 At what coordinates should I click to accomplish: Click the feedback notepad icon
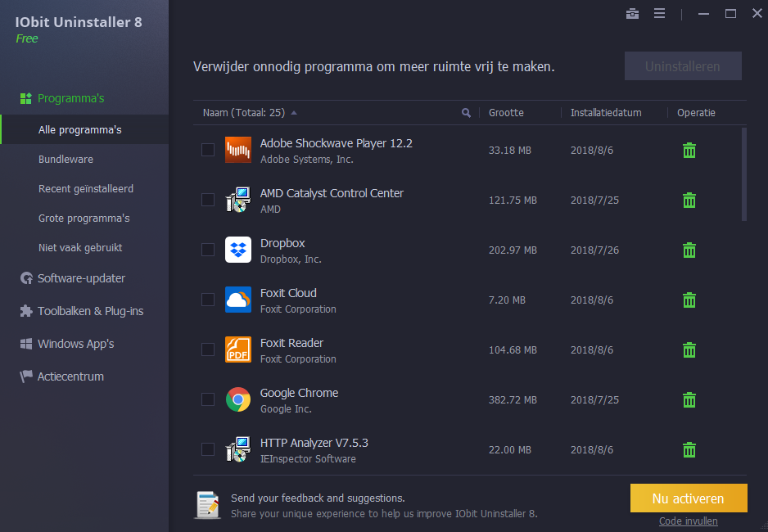coord(208,505)
